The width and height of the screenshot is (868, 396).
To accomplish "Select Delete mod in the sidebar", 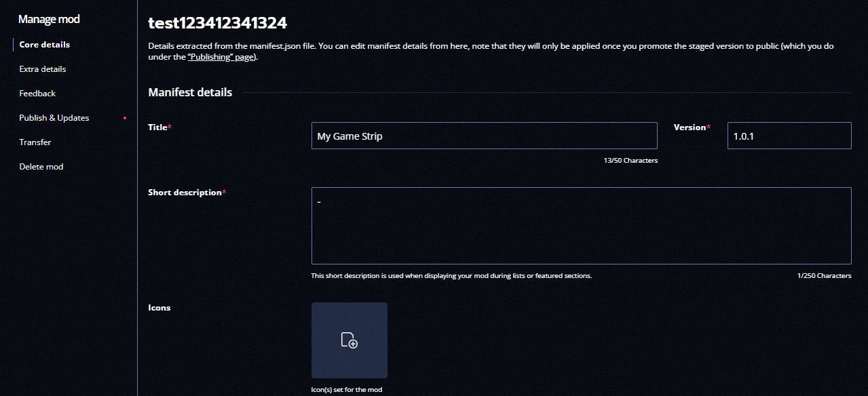I will tap(41, 167).
